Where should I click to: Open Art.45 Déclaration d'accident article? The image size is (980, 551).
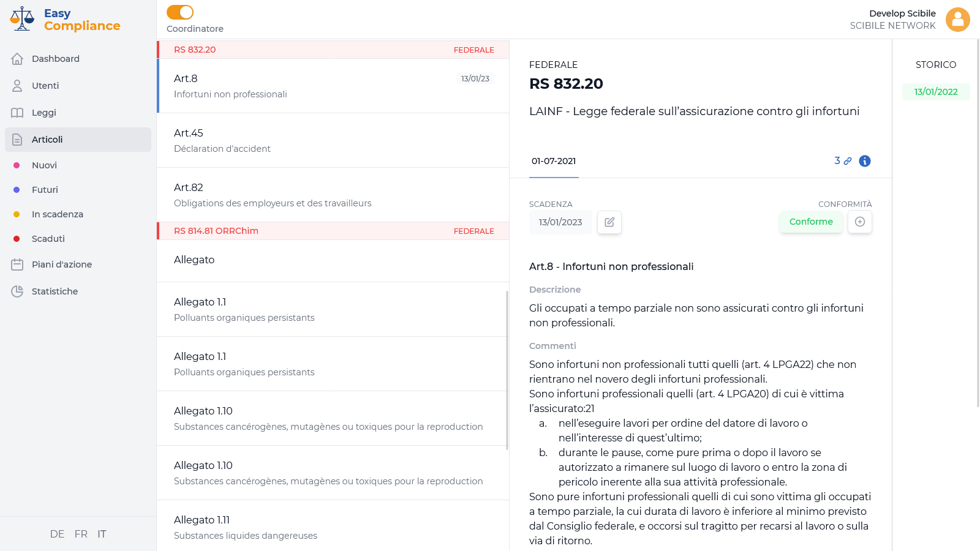pos(333,140)
